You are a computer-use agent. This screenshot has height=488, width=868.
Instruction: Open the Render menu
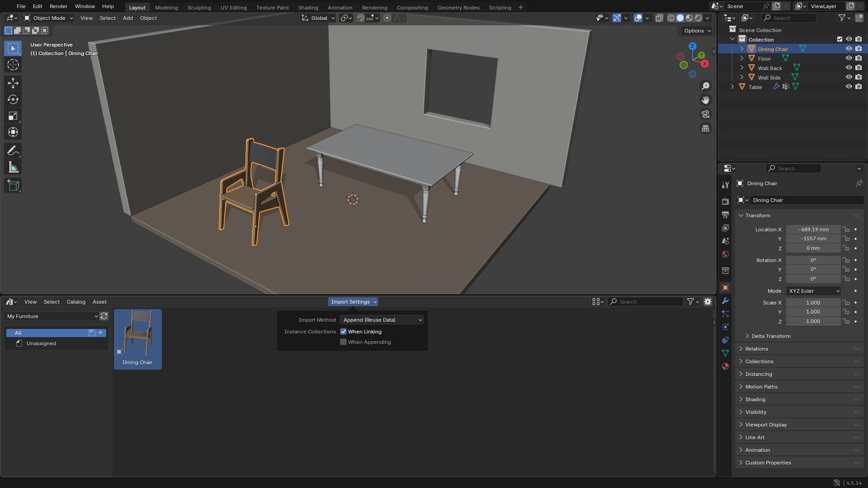pos(59,7)
